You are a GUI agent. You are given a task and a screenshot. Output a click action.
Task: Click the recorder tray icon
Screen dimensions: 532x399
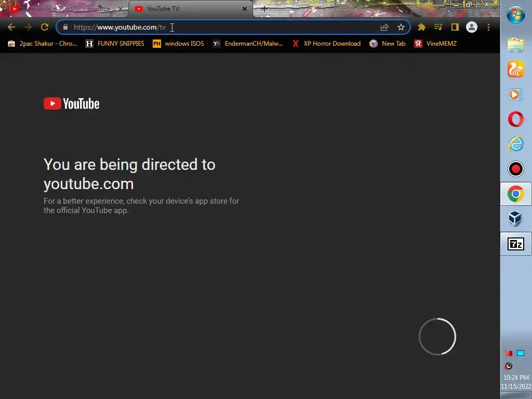[508, 366]
